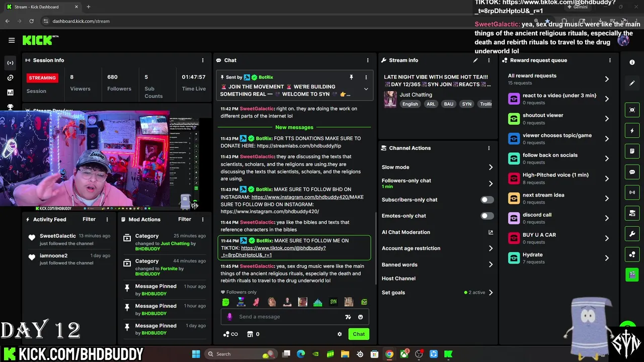Screen dimensions: 644x362
Task: Open Windows Start button on taskbar
Action: (196, 354)
